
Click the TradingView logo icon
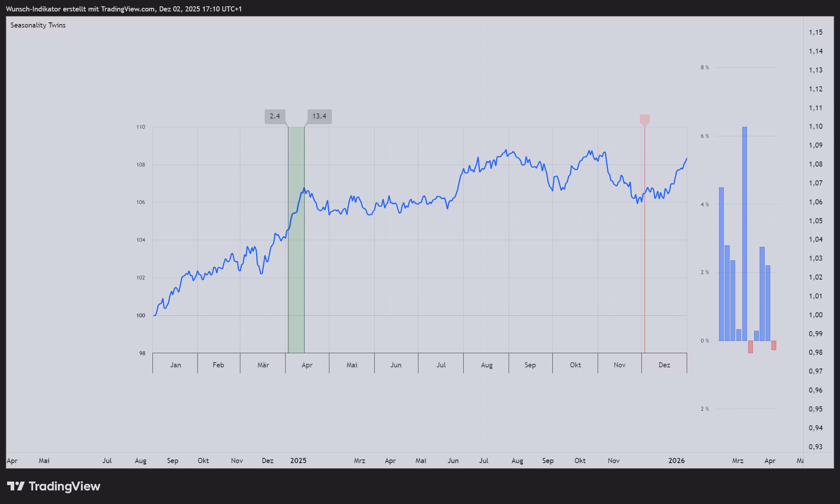[16, 486]
